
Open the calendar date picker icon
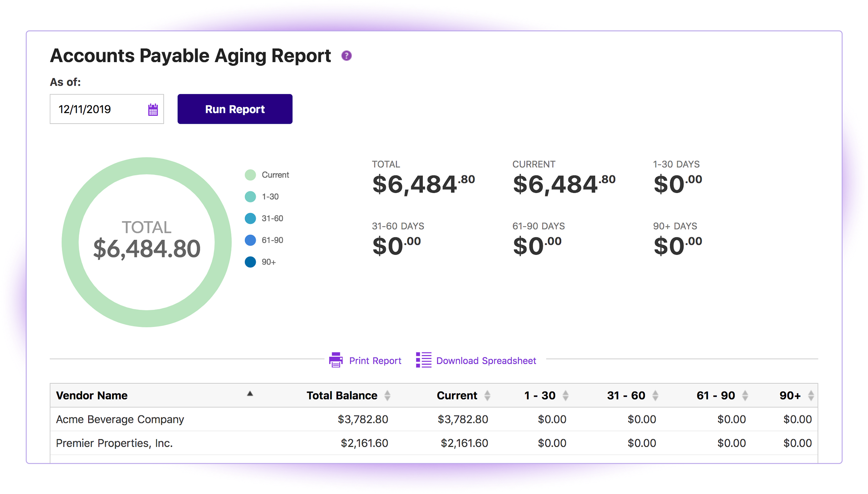pyautogui.click(x=153, y=110)
